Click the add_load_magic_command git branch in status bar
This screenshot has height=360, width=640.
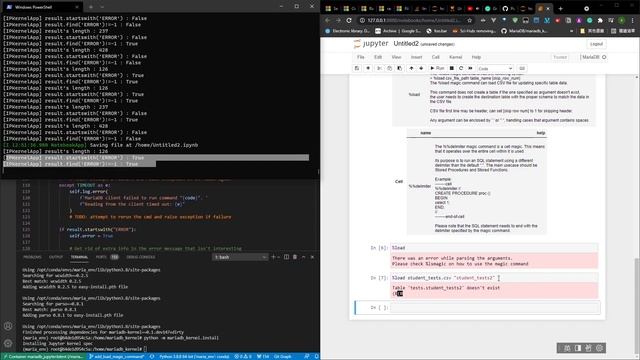click(116, 356)
